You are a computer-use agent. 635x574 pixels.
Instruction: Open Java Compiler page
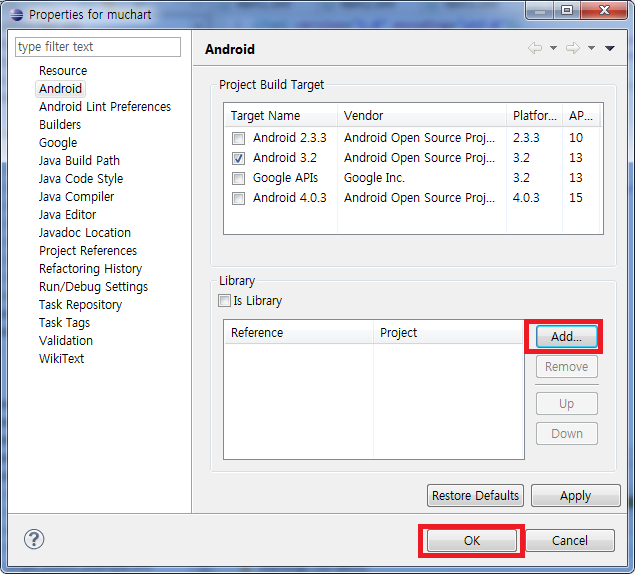(77, 196)
